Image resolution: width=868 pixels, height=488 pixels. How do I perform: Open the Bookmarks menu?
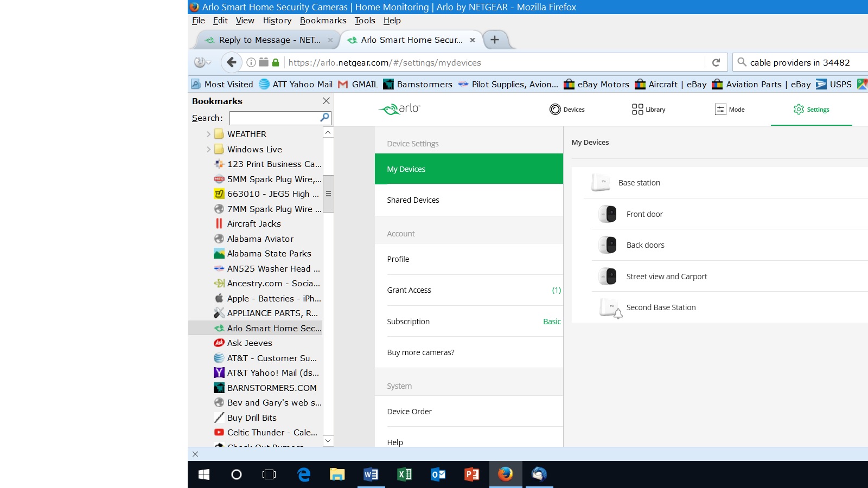[x=323, y=21]
